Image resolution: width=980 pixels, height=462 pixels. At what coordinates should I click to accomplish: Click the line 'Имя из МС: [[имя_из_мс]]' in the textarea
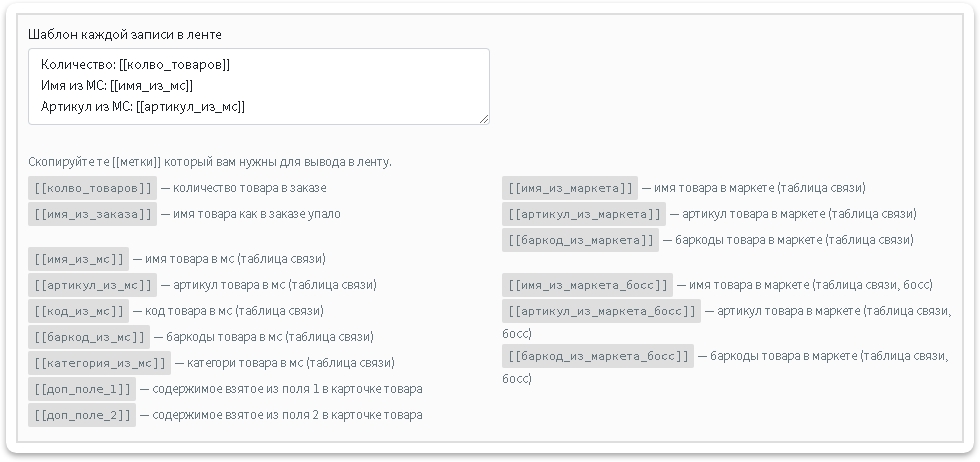[117, 86]
